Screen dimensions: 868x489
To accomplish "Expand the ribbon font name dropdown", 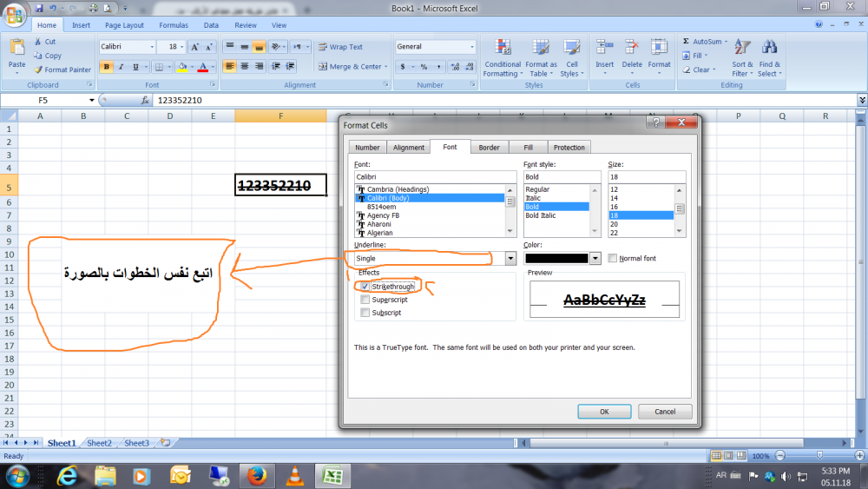I will click(x=152, y=47).
